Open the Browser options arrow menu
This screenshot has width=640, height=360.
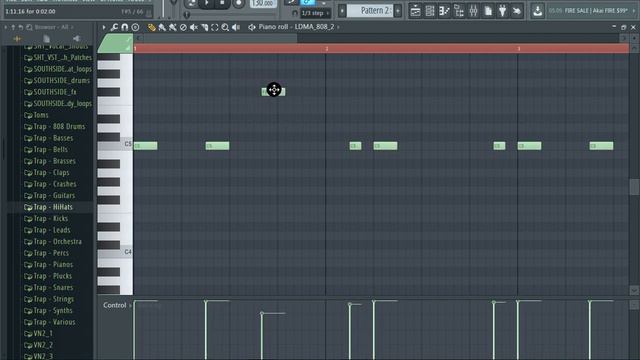tap(6, 27)
